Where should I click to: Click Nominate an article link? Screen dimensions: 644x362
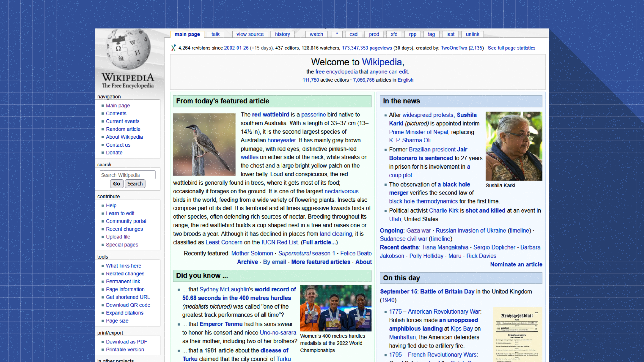click(x=516, y=264)
